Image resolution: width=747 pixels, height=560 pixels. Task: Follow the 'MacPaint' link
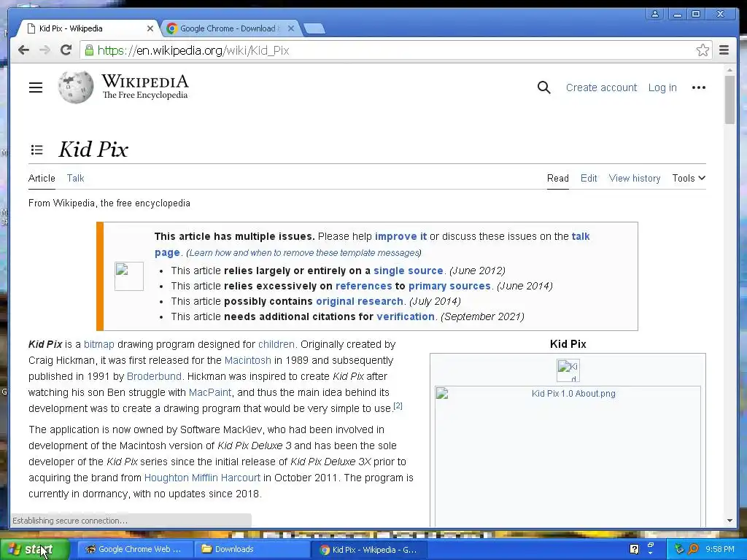point(210,392)
